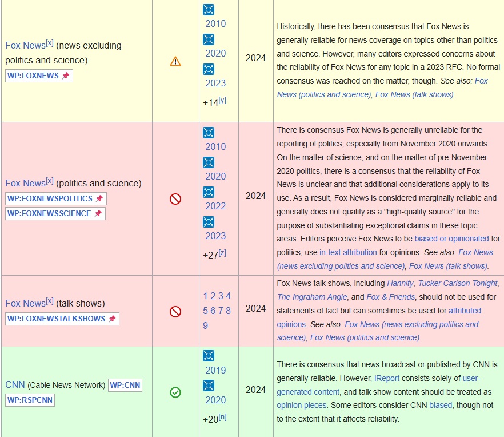Click red no-entry icon in talk shows row
The width and height of the screenshot is (504, 437).
175,312
